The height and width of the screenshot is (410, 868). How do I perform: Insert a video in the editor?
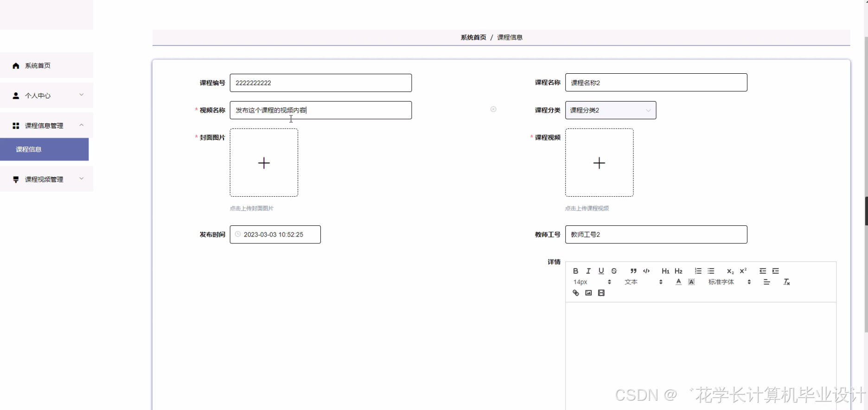pyautogui.click(x=601, y=293)
